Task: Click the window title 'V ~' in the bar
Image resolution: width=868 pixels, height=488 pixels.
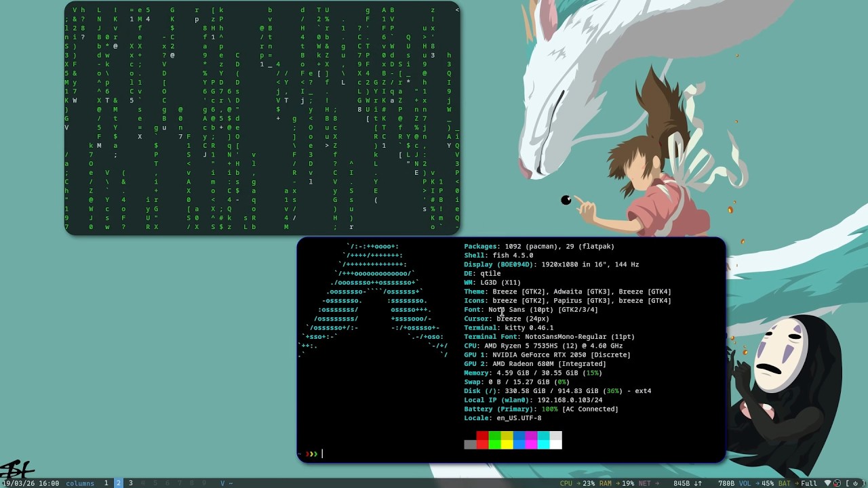Action: [x=226, y=483]
